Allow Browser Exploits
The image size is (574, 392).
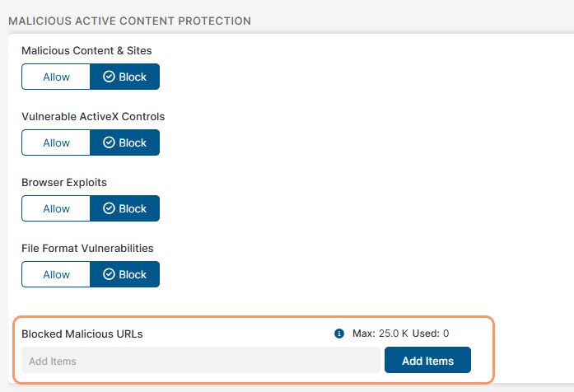tap(56, 208)
